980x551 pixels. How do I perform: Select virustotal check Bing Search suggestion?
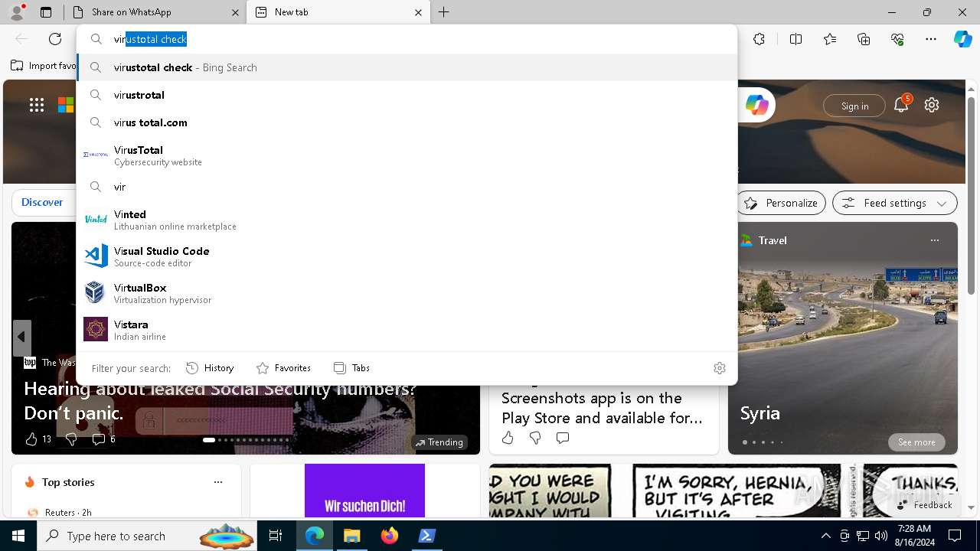407,67
